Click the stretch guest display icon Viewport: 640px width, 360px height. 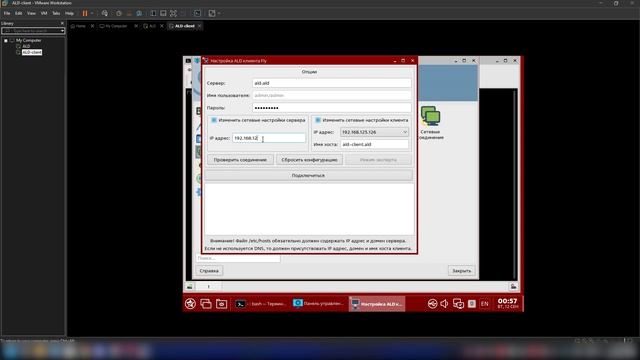[212, 13]
